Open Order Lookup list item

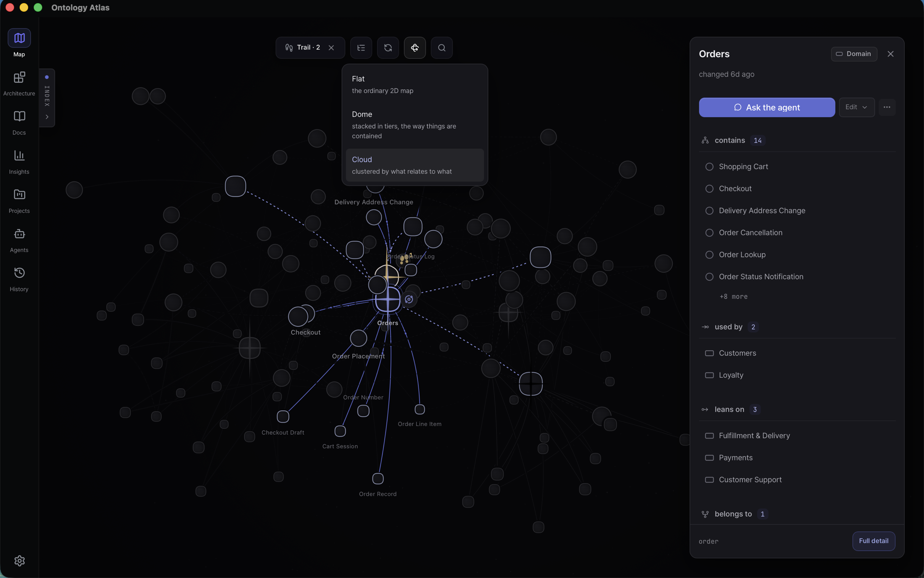pos(797,254)
